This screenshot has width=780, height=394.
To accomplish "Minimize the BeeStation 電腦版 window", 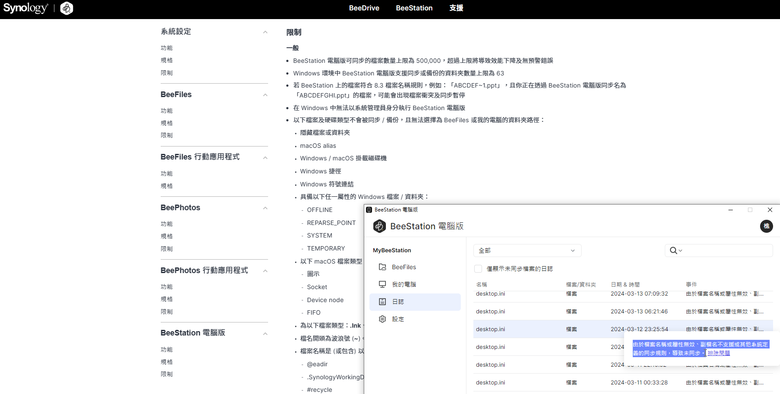I will pos(730,210).
